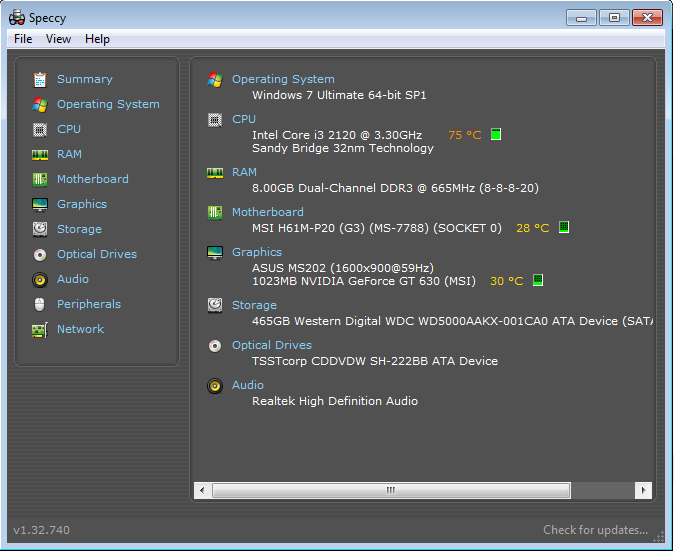Click the Speccy app icon in title bar
This screenshot has height=555, width=674.
(x=17, y=18)
